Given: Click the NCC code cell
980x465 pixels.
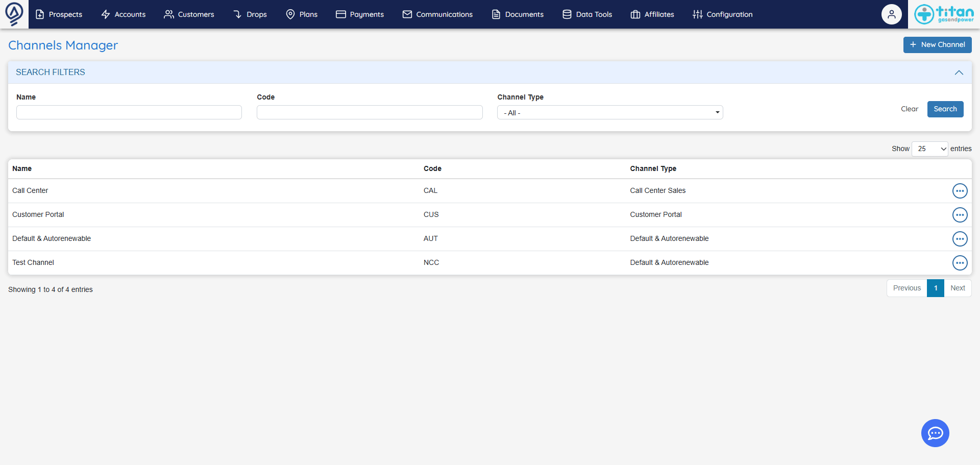Looking at the screenshot, I should coord(431,262).
